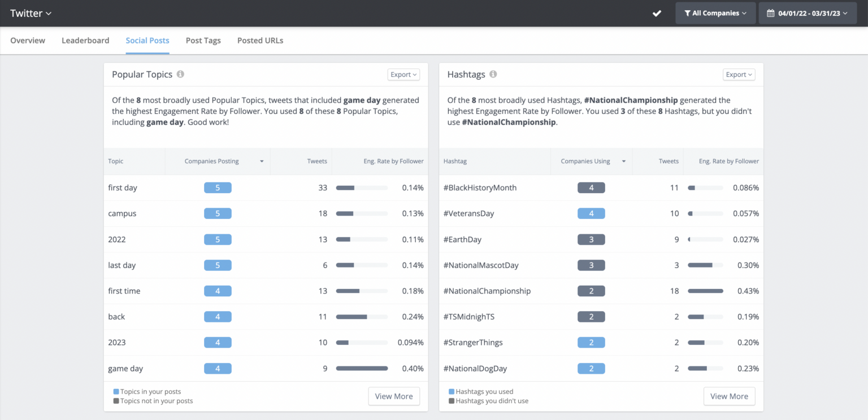Click the Hashtags info icon
This screenshot has height=420, width=868.
coord(494,74)
